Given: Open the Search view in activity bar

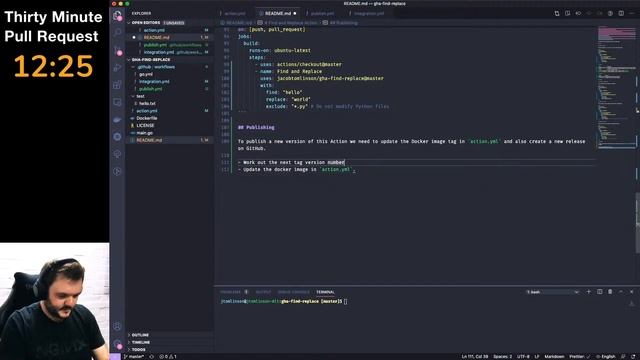Looking at the screenshot, I should coord(118,32).
